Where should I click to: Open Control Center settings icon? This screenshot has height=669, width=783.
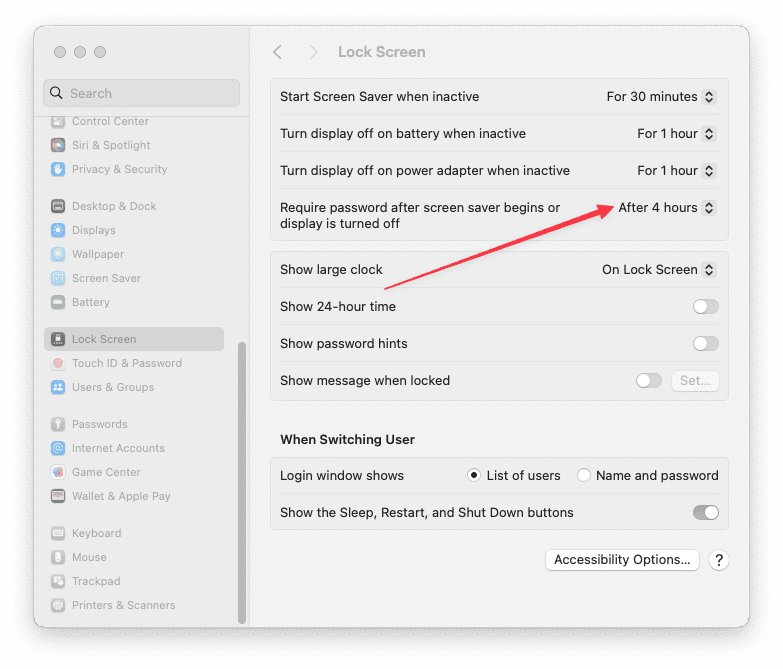point(58,121)
